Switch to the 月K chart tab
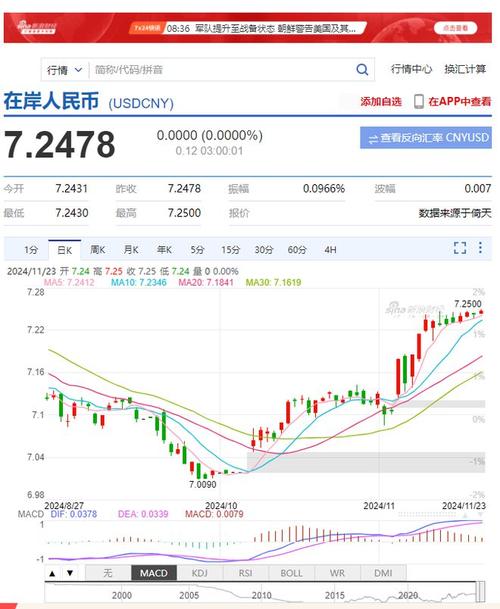The height and width of the screenshot is (609, 500). click(x=131, y=250)
